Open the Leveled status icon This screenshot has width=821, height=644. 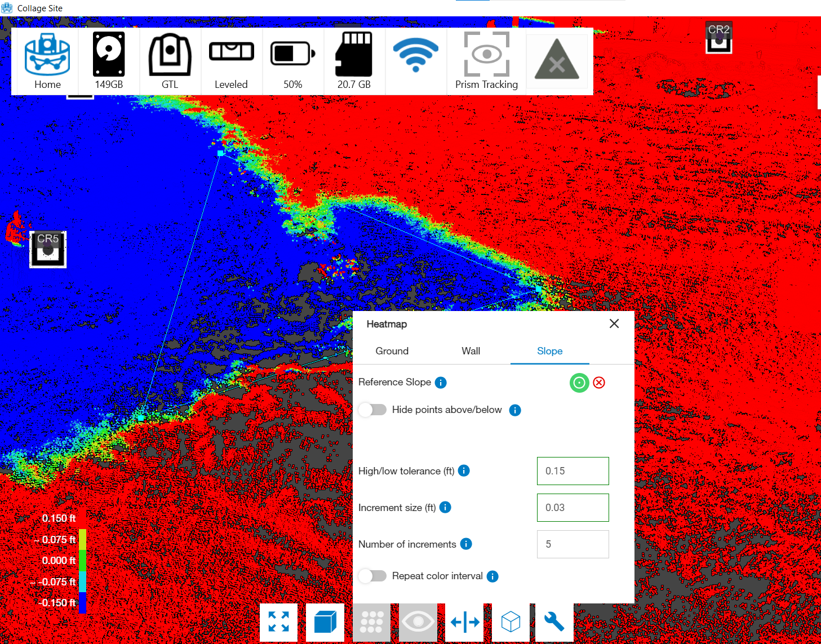[x=231, y=61]
